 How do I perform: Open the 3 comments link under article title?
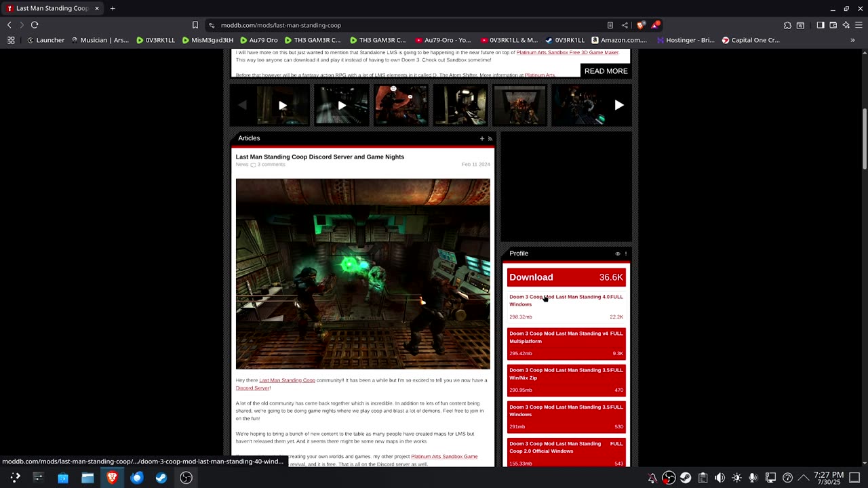pos(271,165)
